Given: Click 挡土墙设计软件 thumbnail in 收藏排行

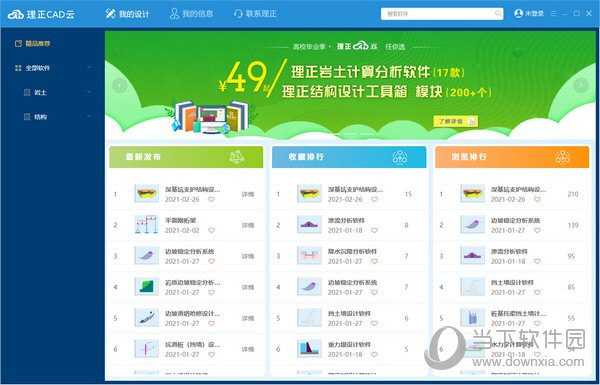Looking at the screenshot, I should 309,318.
